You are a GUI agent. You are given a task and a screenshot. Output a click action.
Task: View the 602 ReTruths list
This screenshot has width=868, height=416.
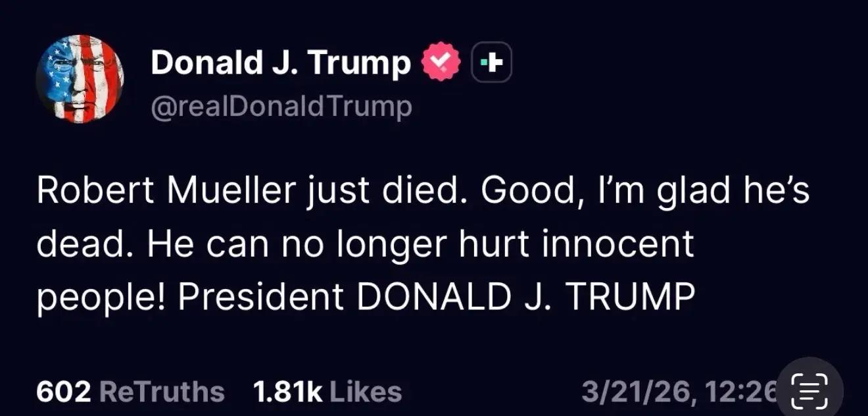pos(130,392)
